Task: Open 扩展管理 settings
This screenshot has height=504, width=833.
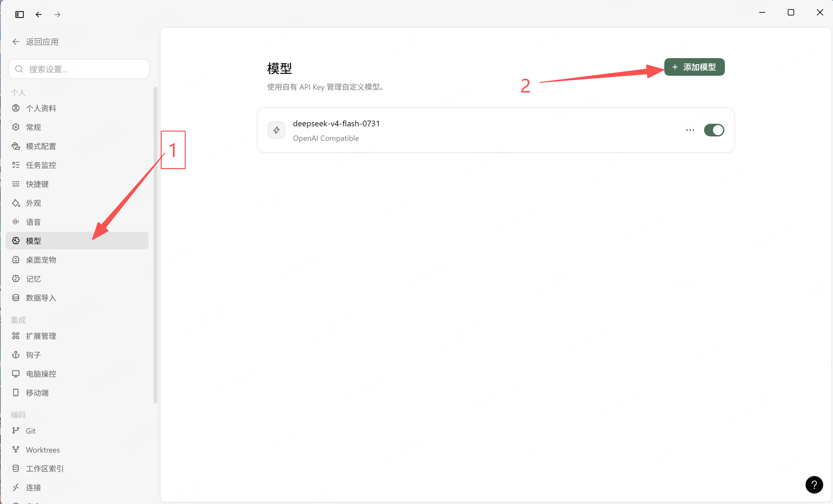Action: click(77, 336)
